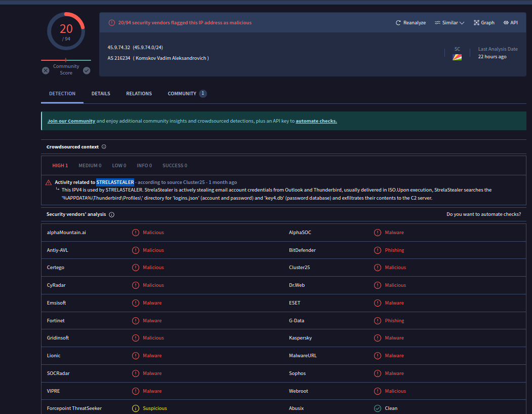Click the Reanalyze refresh icon
The width and height of the screenshot is (532, 414).
[398, 23]
